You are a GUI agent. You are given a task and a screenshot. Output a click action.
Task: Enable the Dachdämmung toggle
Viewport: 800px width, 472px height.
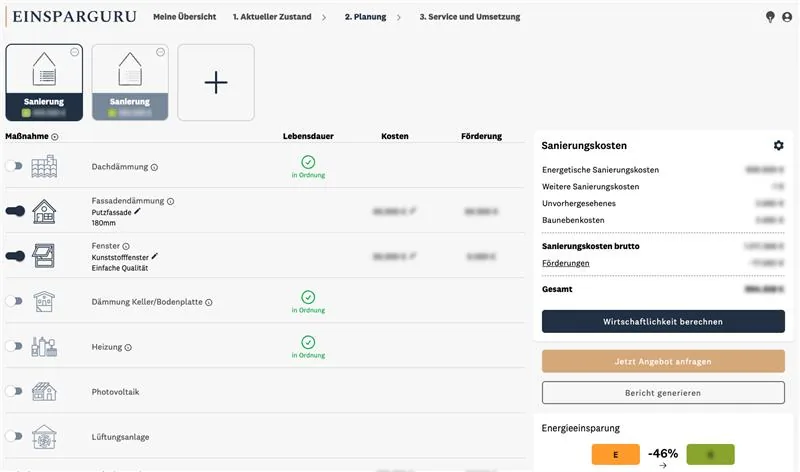point(14,166)
